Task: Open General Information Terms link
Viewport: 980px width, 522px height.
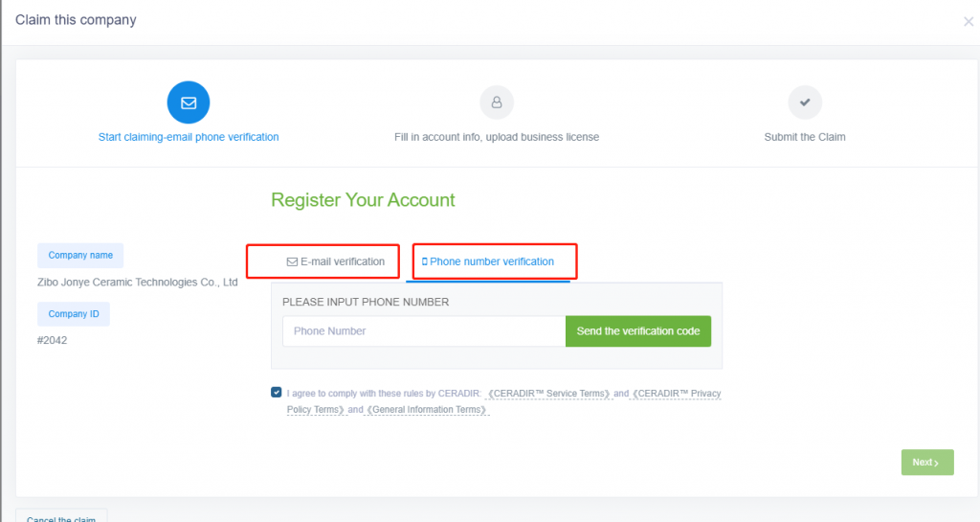Action: tap(427, 410)
